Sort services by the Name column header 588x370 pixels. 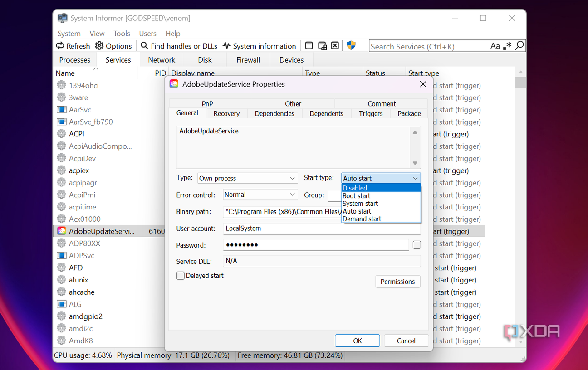tap(95, 73)
